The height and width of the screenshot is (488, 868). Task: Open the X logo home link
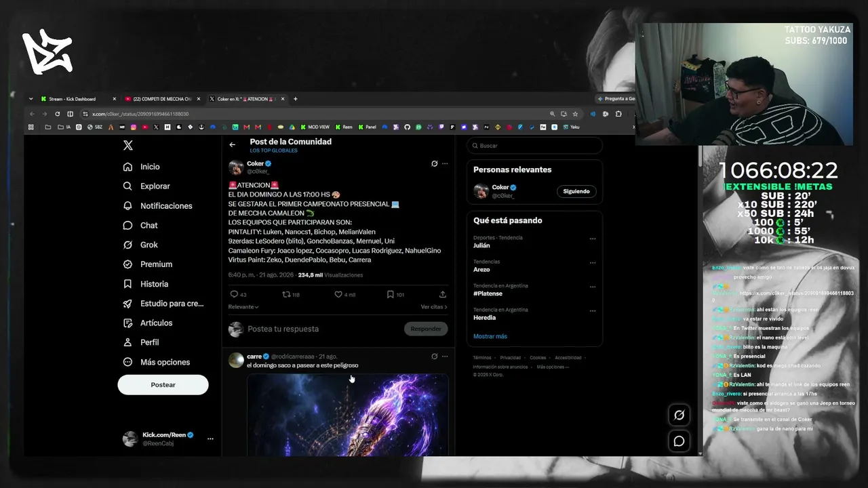click(x=127, y=145)
